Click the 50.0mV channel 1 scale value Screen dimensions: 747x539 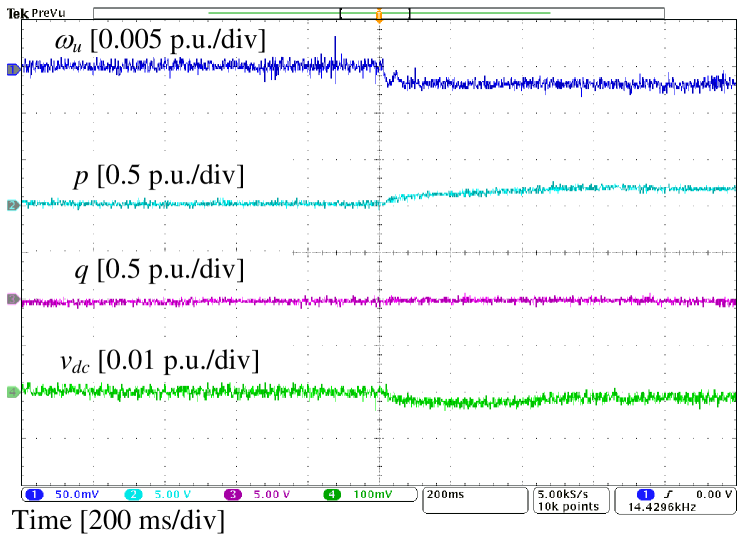[x=77, y=495]
